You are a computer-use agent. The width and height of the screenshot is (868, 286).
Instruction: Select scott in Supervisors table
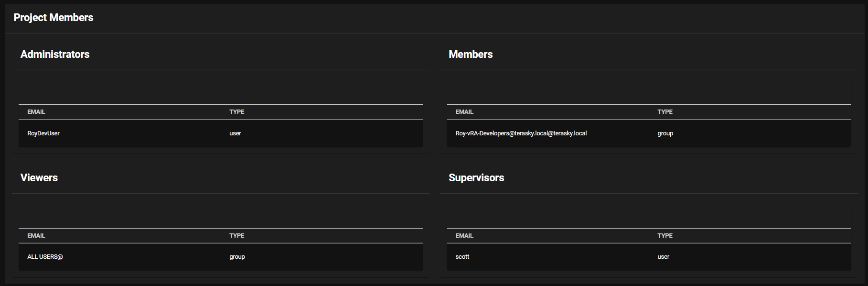[462, 257]
